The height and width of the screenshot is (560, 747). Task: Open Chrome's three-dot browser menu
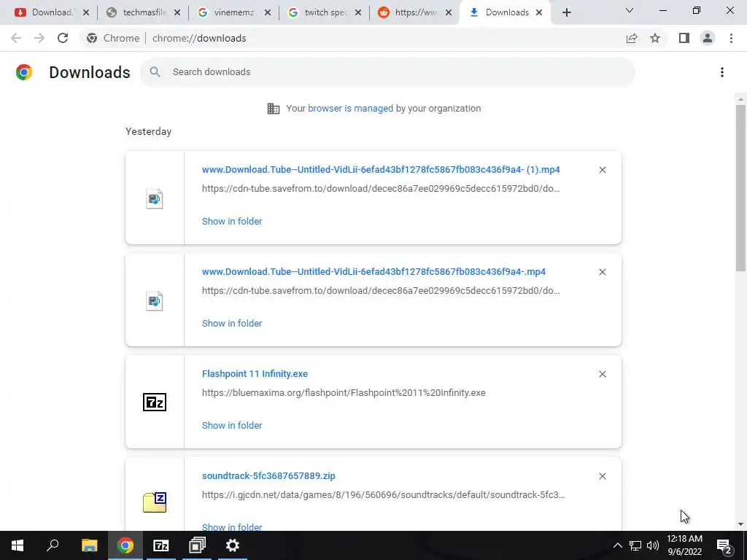tap(731, 38)
